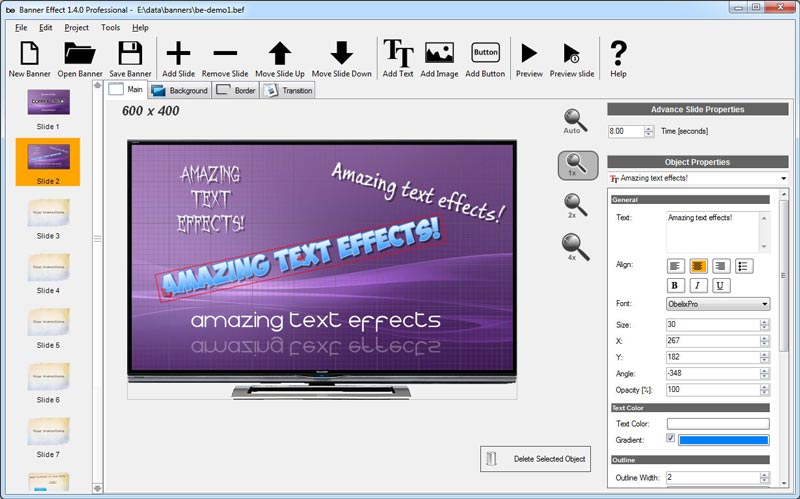This screenshot has width=800, height=499.
Task: Align text center
Action: pyautogui.click(x=698, y=266)
